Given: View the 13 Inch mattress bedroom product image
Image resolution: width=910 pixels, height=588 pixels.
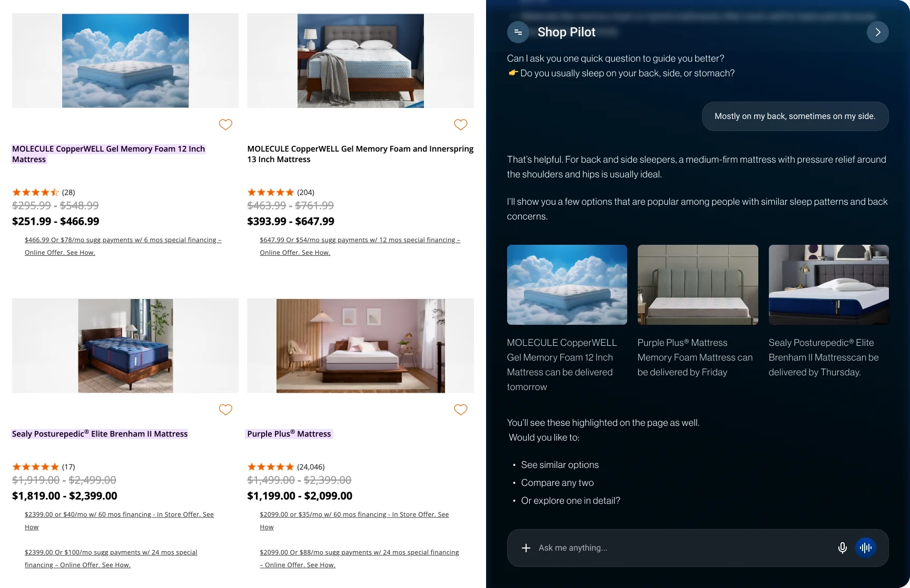Looking at the screenshot, I should pyautogui.click(x=360, y=61).
